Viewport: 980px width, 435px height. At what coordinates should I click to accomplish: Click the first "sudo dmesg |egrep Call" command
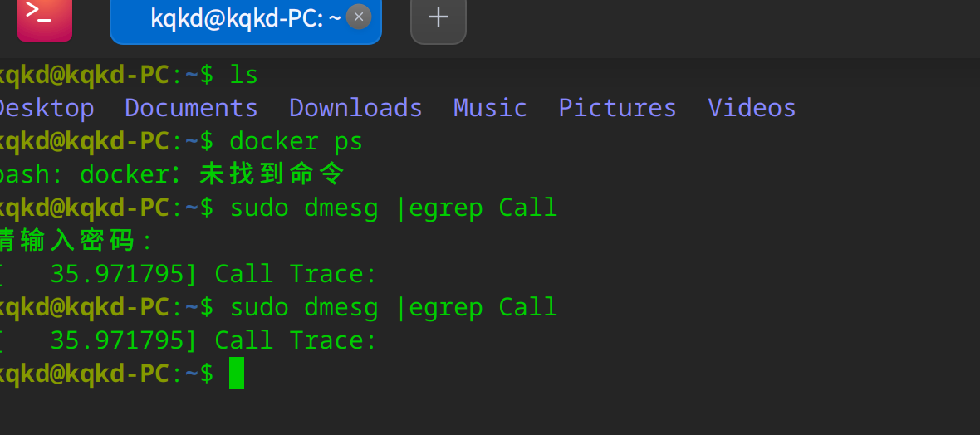[393, 208]
